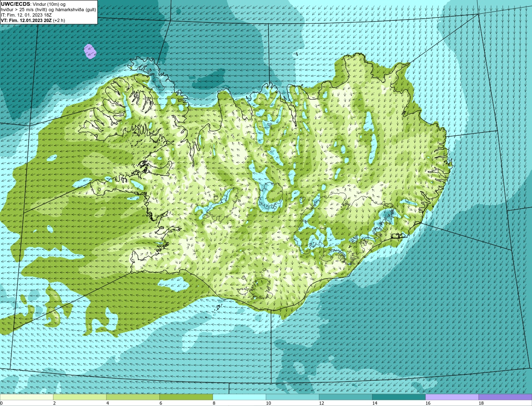Click the legend scale label '4'
532x406 pixels.
pyautogui.click(x=107, y=403)
